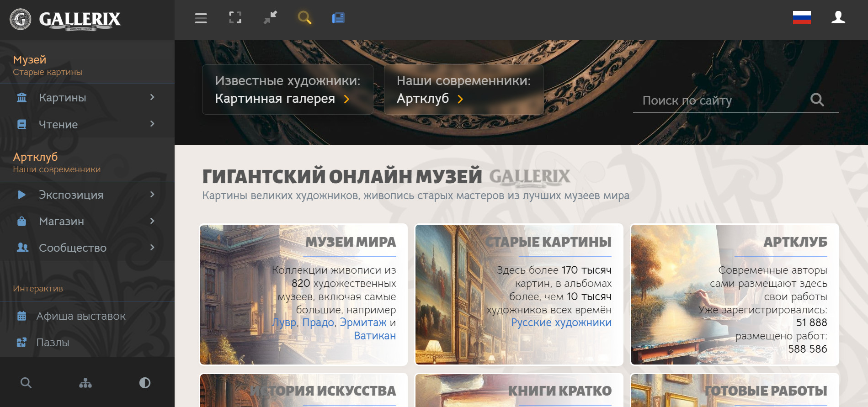Open search with the yellow magnifier icon
Screen dimensions: 868x407
[x=304, y=18]
